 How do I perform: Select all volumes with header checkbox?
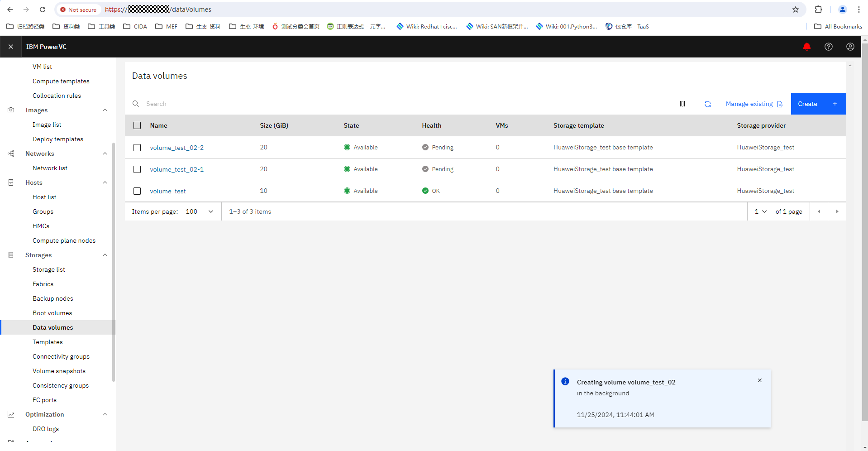(137, 125)
